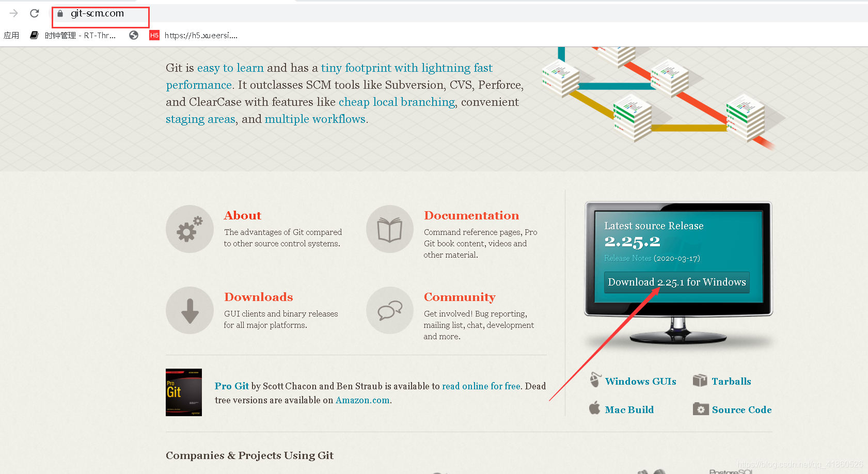Follow the 'easy to learn' link
The image size is (868, 474).
point(230,68)
